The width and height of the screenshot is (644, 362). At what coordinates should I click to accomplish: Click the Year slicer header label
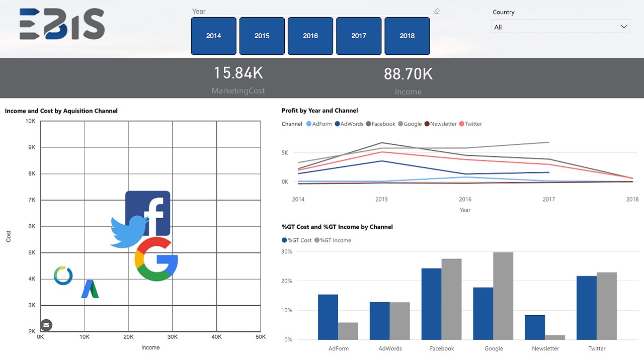click(x=199, y=11)
